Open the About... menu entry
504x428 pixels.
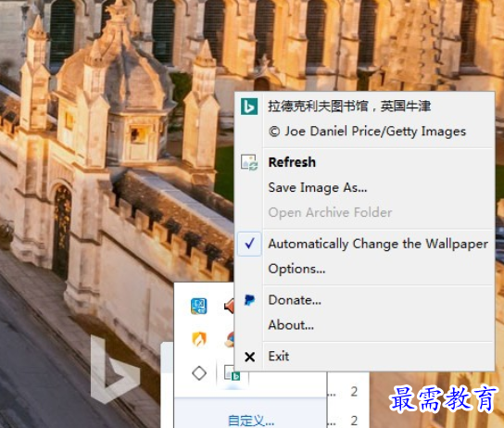(x=291, y=325)
